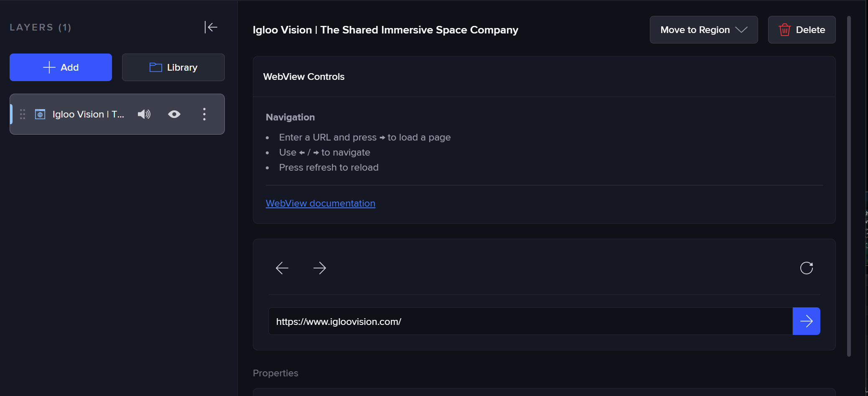Screen dimensions: 868x396
Task: Open the WebView documentation link
Action: (x=321, y=203)
